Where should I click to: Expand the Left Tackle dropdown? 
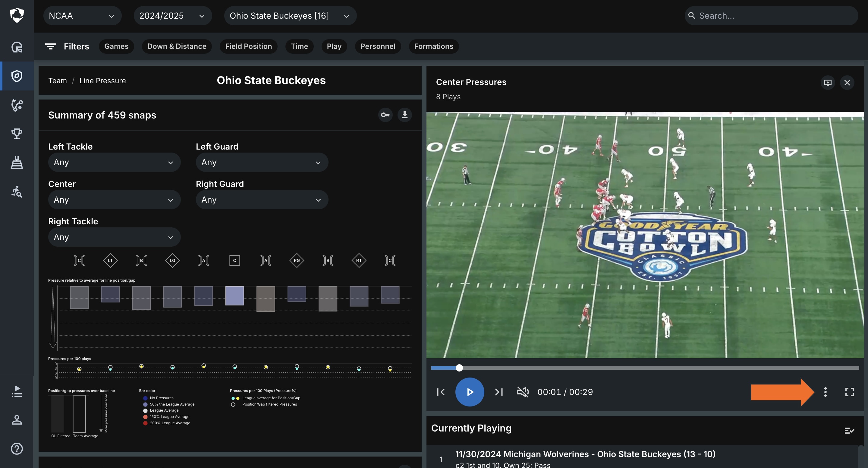point(114,163)
